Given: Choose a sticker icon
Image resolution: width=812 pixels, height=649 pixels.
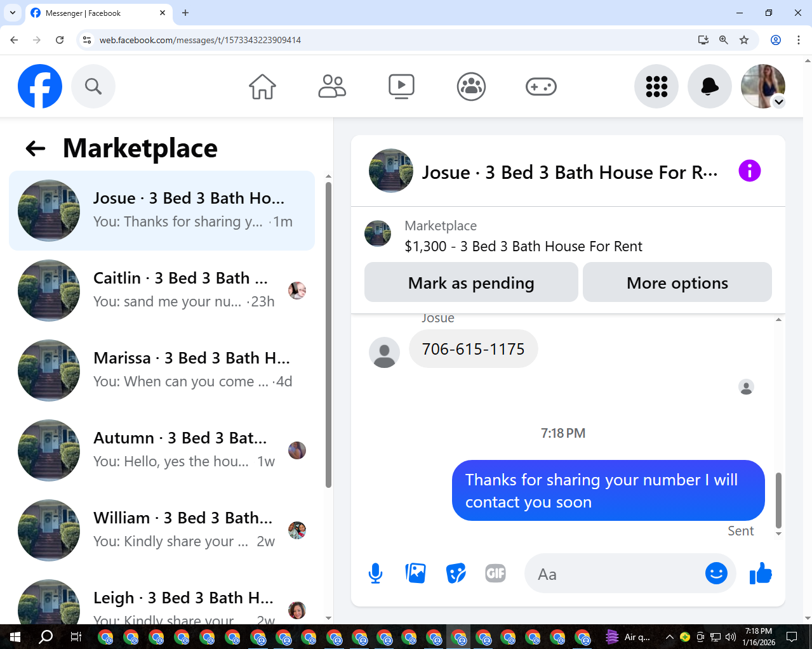Looking at the screenshot, I should 456,574.
